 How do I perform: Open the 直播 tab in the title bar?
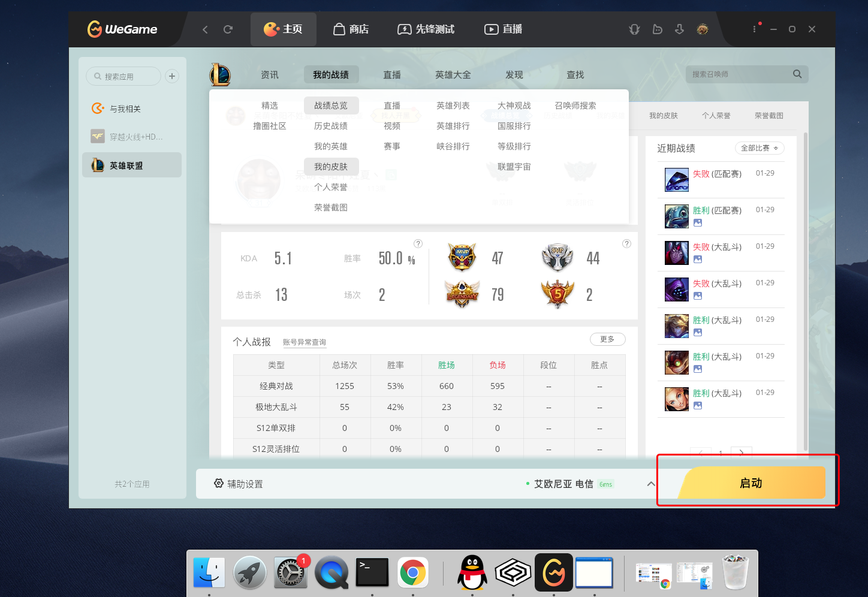coord(504,29)
